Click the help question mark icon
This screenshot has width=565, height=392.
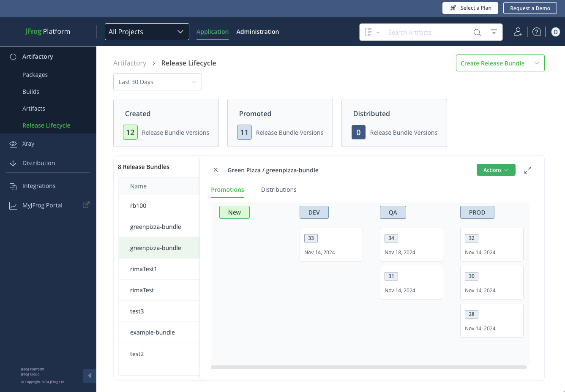pos(536,32)
